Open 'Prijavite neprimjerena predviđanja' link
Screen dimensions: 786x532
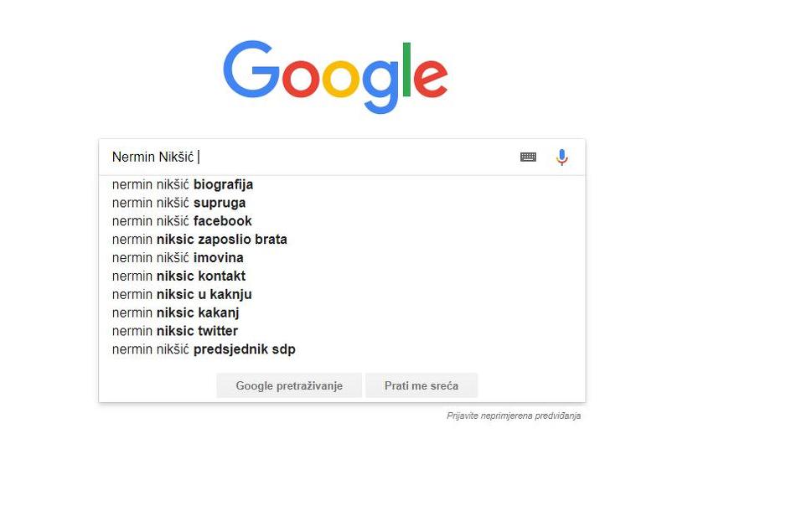(x=514, y=416)
